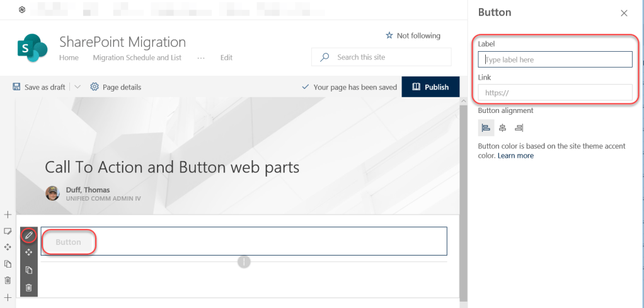The height and width of the screenshot is (308, 644).
Task: Click the Save as draft disk icon
Action: 17,86
